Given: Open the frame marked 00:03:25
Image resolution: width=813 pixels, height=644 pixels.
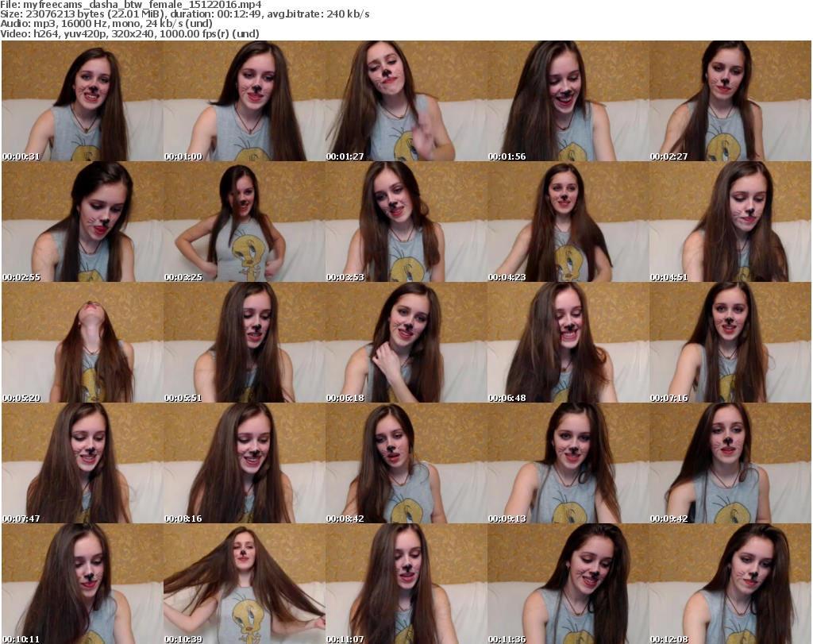Looking at the screenshot, I should [x=244, y=222].
